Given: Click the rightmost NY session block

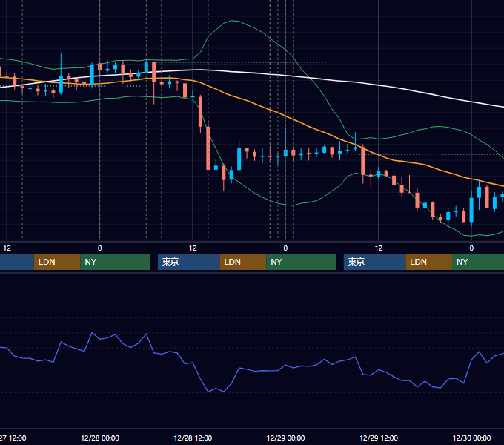Looking at the screenshot, I should point(478,262).
